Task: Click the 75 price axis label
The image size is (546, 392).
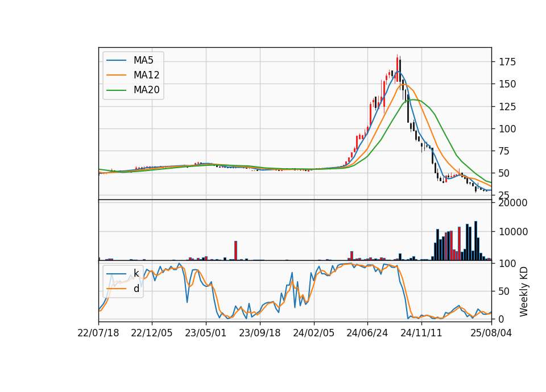Action: pyautogui.click(x=504, y=151)
